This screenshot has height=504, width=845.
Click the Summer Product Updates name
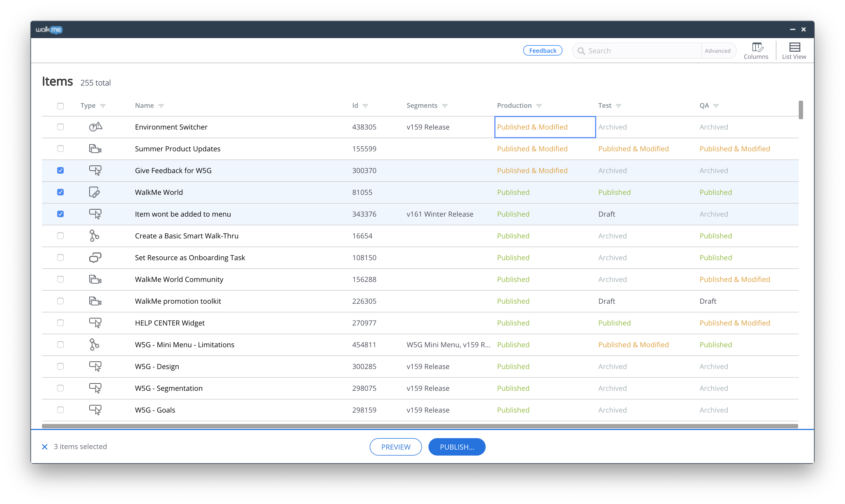click(177, 149)
